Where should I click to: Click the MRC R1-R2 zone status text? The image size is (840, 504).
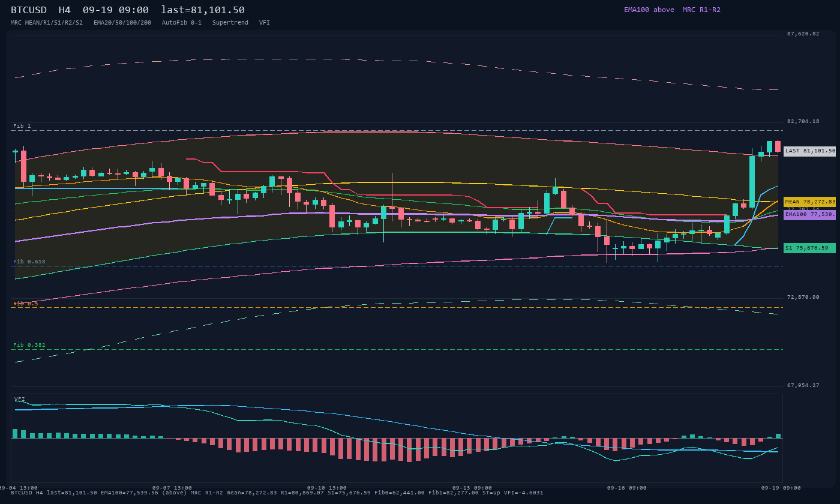coord(701,10)
